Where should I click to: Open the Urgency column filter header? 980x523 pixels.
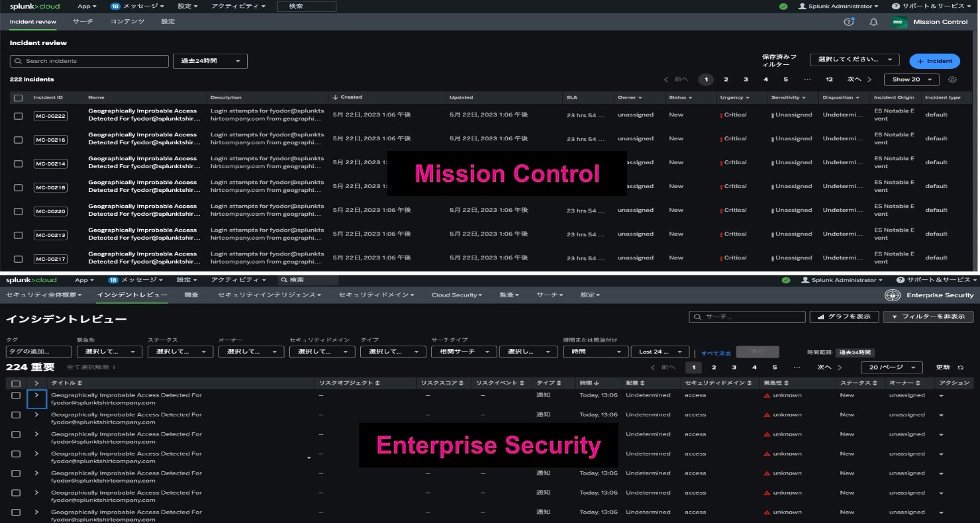pyautogui.click(x=735, y=97)
